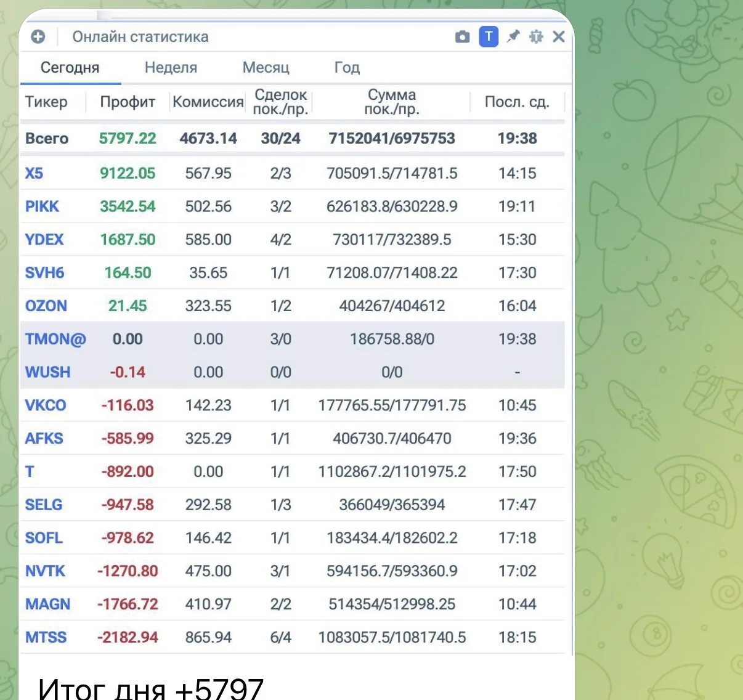Select the OZON ticker
Viewport: 743px width, 700px height.
click(x=46, y=306)
